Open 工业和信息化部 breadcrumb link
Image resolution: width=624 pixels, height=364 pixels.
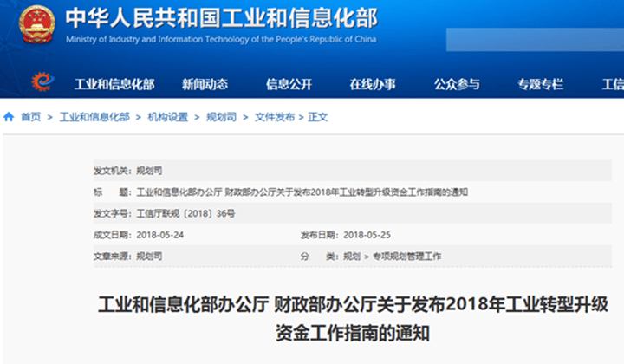point(94,117)
